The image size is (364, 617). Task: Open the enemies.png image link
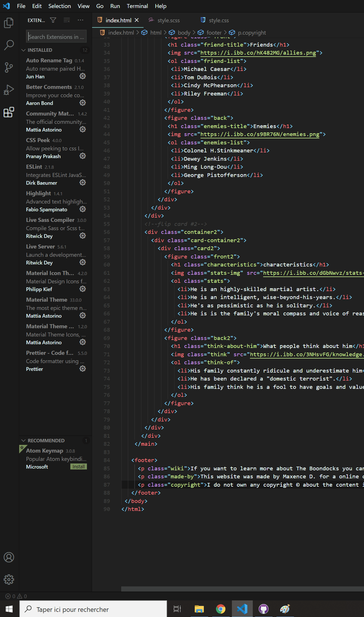[x=260, y=134]
